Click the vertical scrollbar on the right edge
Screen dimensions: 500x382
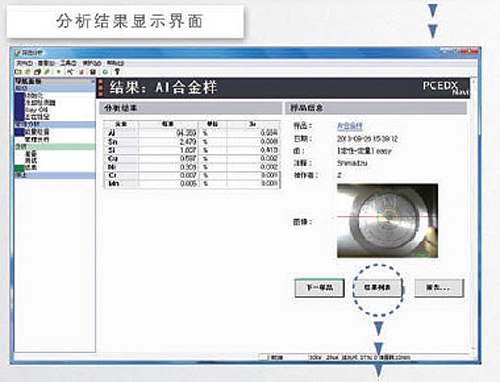pyautogui.click(x=474, y=213)
